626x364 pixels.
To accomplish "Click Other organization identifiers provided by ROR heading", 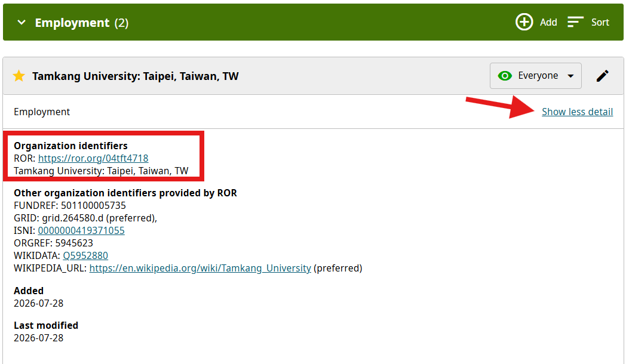I will pyautogui.click(x=125, y=193).
